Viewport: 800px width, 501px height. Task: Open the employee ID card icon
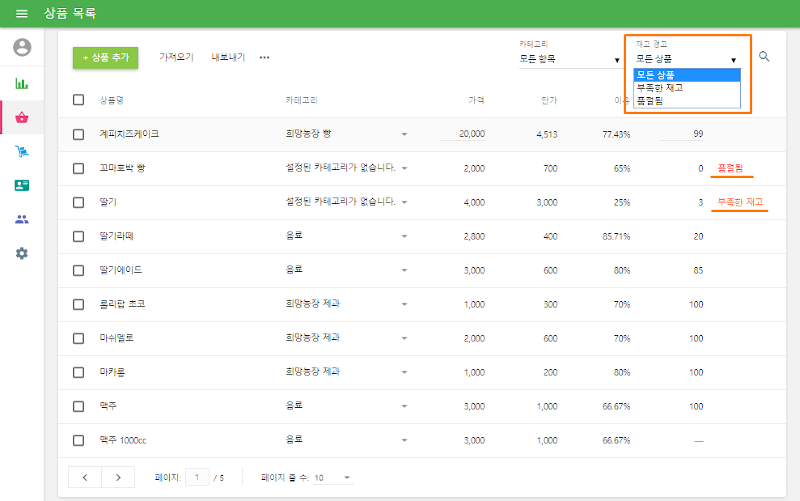tap(22, 185)
